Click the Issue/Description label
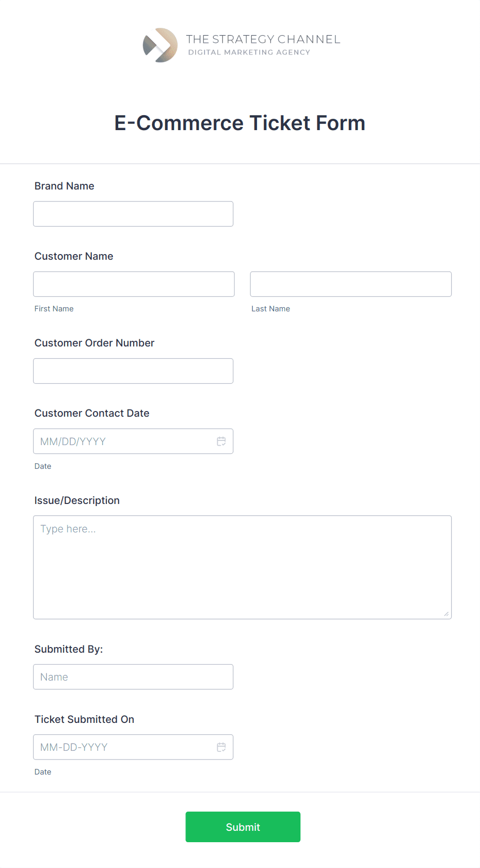Viewport: 480px width, 868px height. pos(77,500)
